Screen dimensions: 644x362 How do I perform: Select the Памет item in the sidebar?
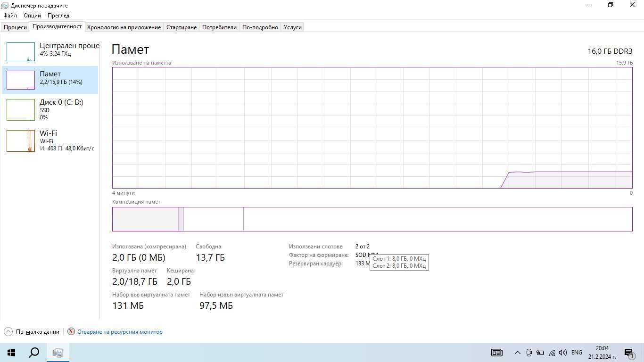tap(50, 80)
